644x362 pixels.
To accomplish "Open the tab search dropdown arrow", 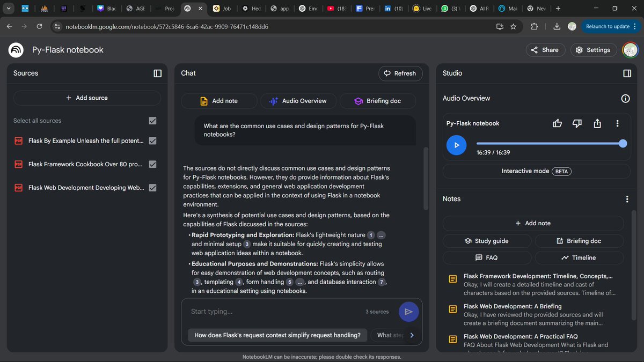I will (9, 9).
